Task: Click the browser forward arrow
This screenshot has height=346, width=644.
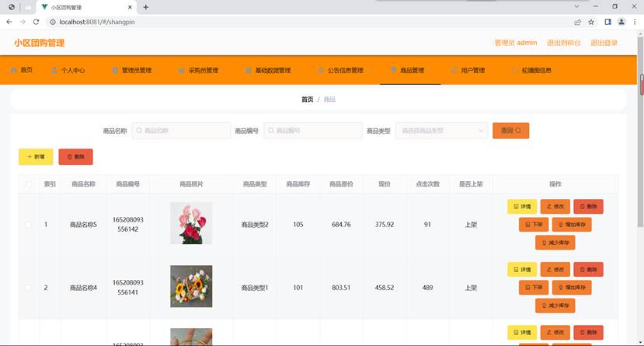Action: 23,22
